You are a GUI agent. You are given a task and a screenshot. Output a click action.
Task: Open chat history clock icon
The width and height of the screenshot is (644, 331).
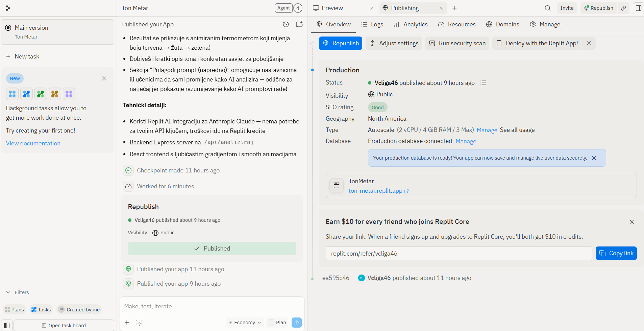click(x=286, y=24)
